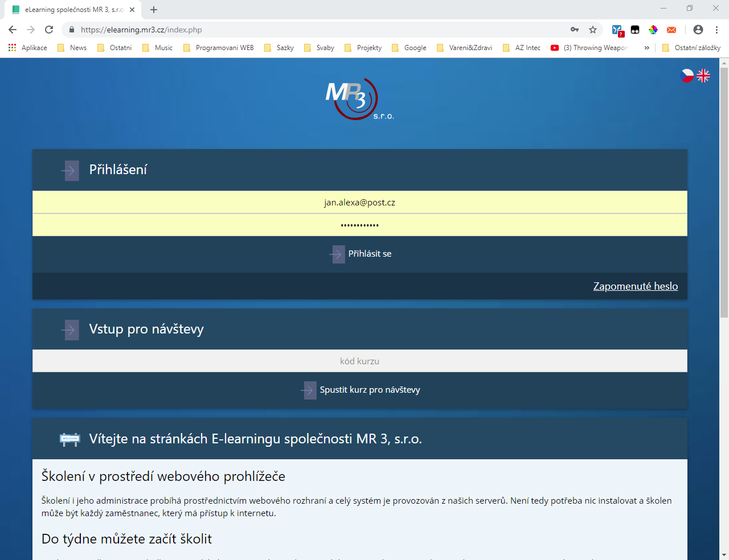Reload the elearning page
729x560 pixels.
click(x=49, y=30)
